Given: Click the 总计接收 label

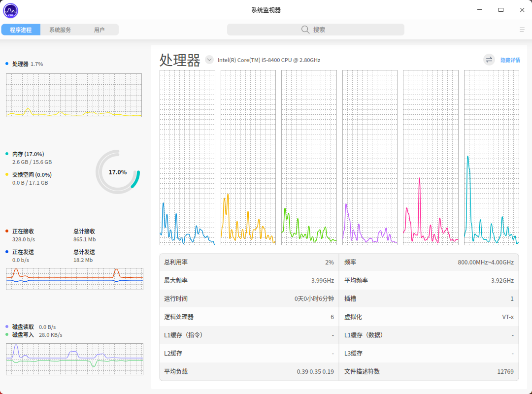Looking at the screenshot, I should (84, 231).
